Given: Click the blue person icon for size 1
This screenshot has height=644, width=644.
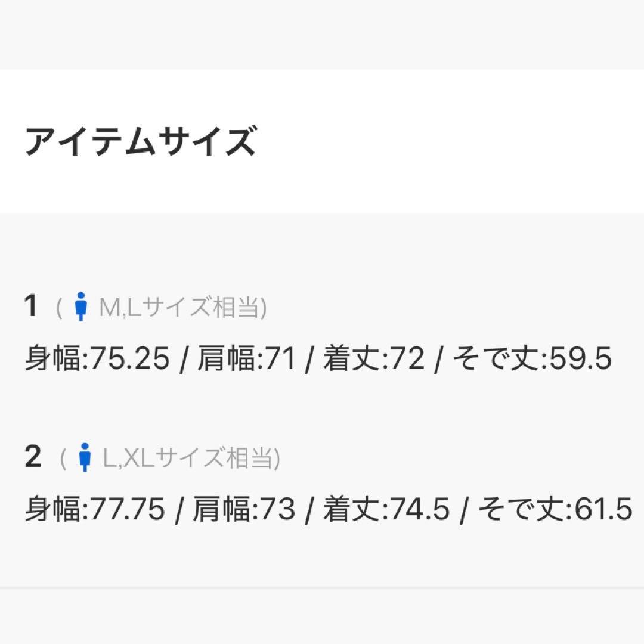Looking at the screenshot, I should (81, 308).
